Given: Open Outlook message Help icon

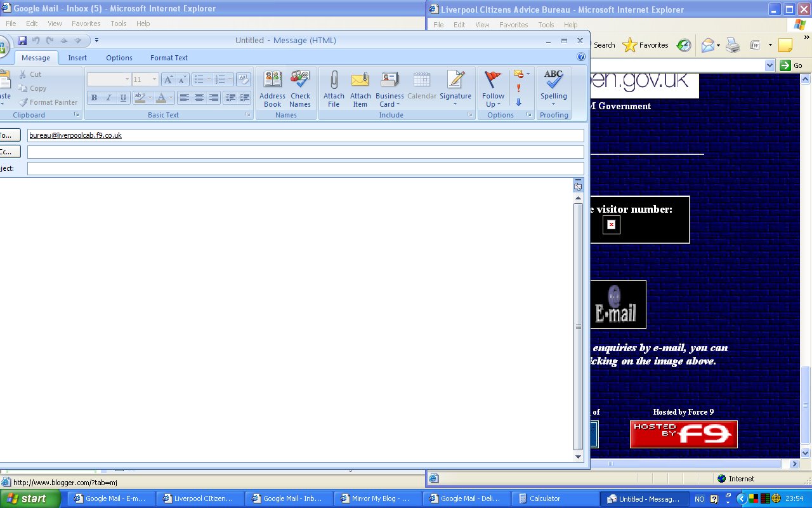Looking at the screenshot, I should point(580,57).
